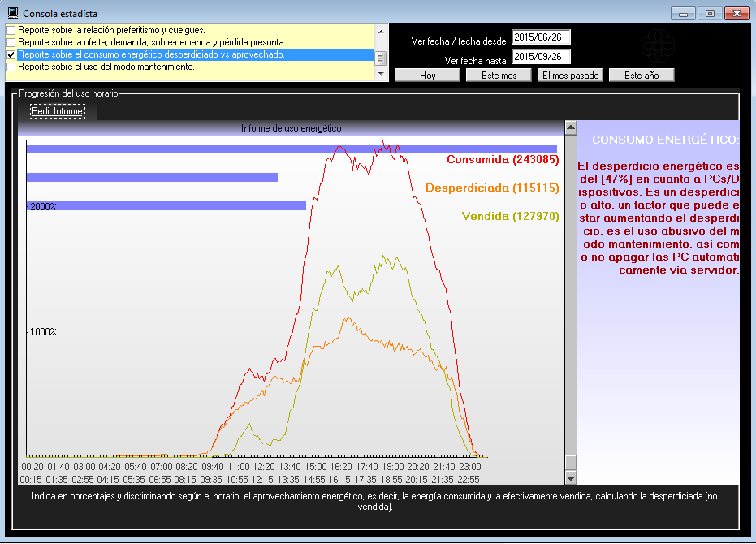The image size is (756, 544).
Task: Click the flower logo in the date panel
Action: (658, 45)
